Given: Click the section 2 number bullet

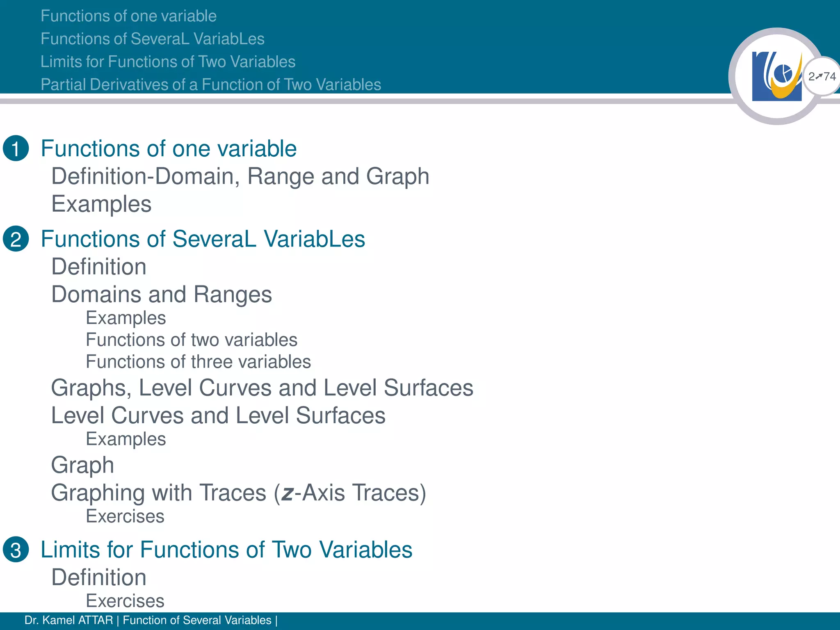Looking at the screenshot, I should 16,239.
